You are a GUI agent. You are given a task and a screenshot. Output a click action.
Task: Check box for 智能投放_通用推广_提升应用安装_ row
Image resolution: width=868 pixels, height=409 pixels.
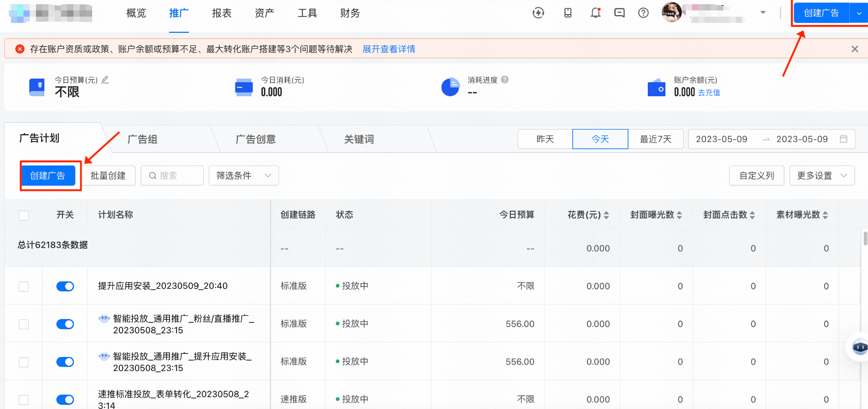click(23, 362)
